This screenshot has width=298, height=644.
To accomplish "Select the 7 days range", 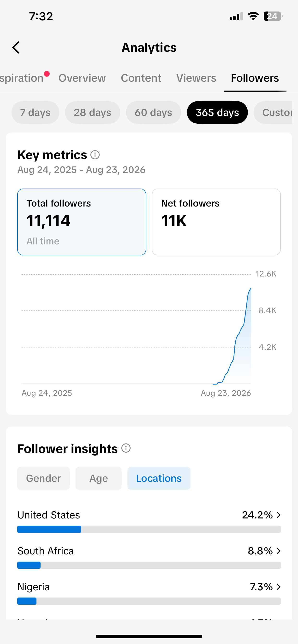I will pyautogui.click(x=35, y=113).
